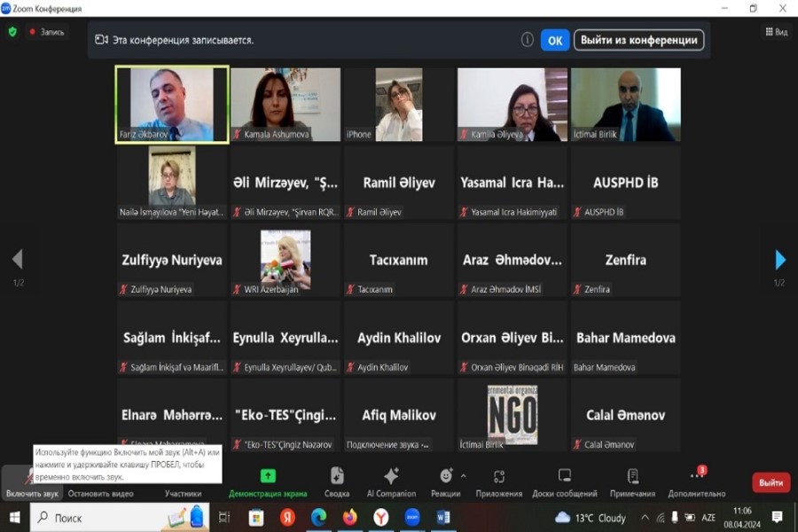Go to previous participants page
This screenshot has width=798, height=532.
point(18,259)
